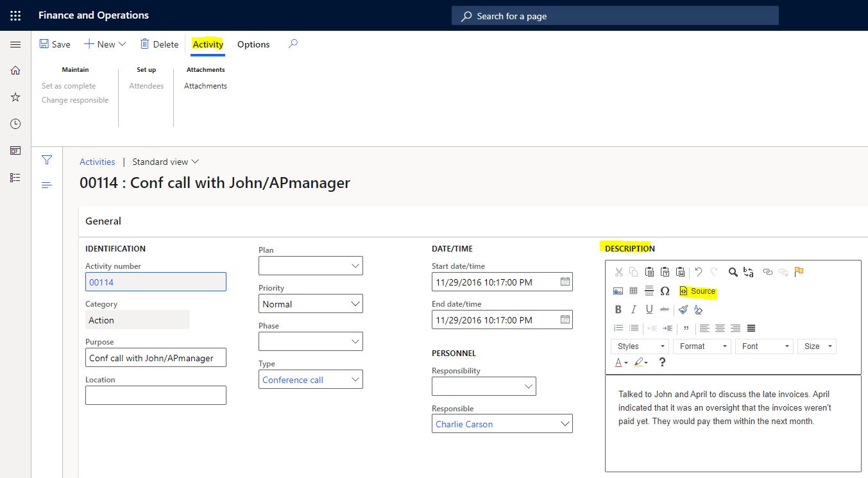The height and width of the screenshot is (478, 868).
Task: Toggle underline text formatting
Action: pyautogui.click(x=649, y=310)
